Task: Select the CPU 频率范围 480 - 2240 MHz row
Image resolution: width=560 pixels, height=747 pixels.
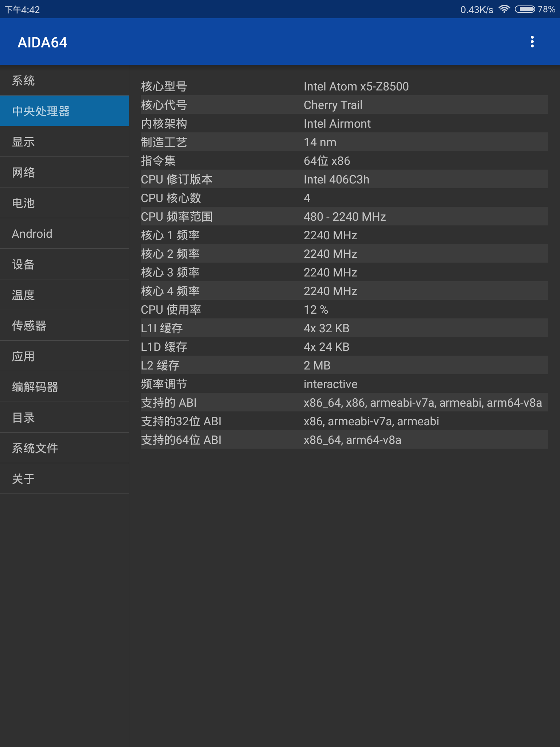Action: pyautogui.click(x=344, y=216)
